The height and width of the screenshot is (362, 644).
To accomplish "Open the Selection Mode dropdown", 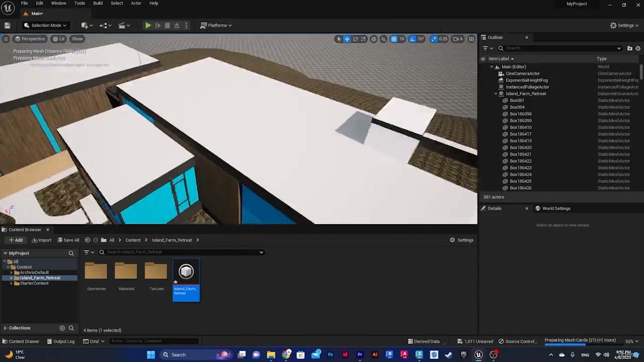I will (x=45, y=25).
